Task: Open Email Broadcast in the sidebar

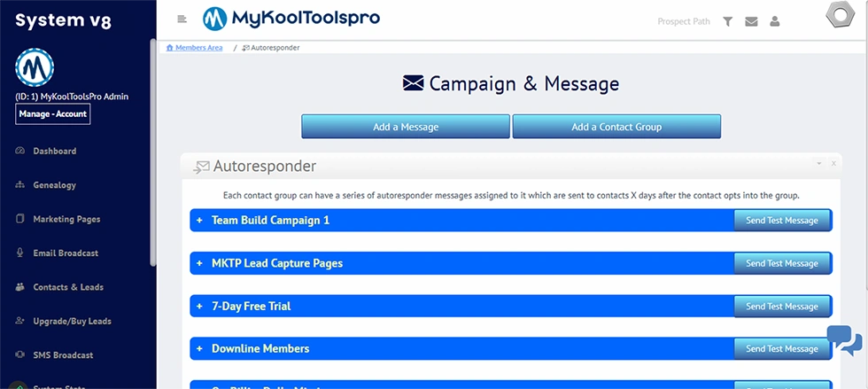Action: coord(66,253)
